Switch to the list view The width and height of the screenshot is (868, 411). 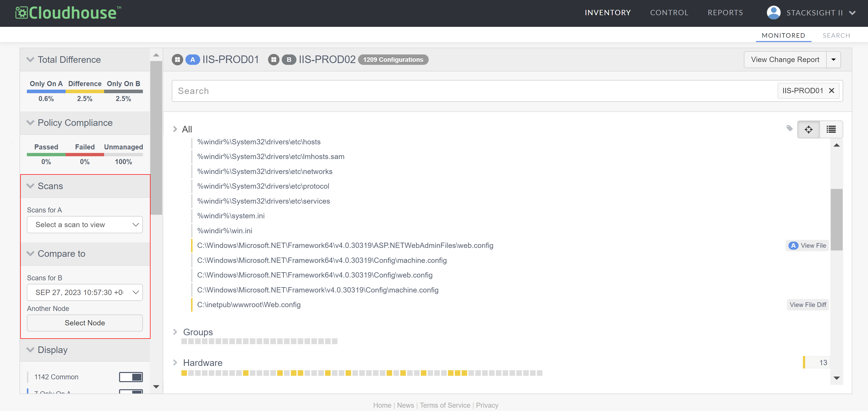(x=831, y=129)
